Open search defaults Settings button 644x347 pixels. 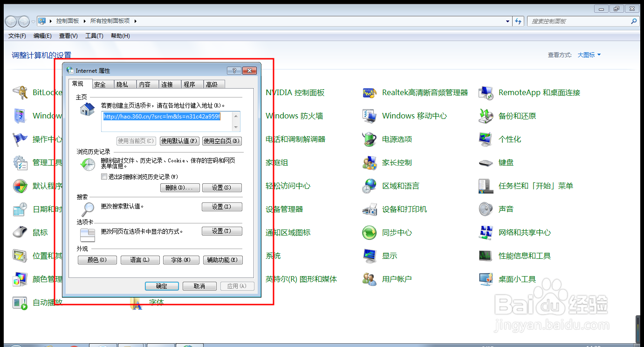pos(222,207)
